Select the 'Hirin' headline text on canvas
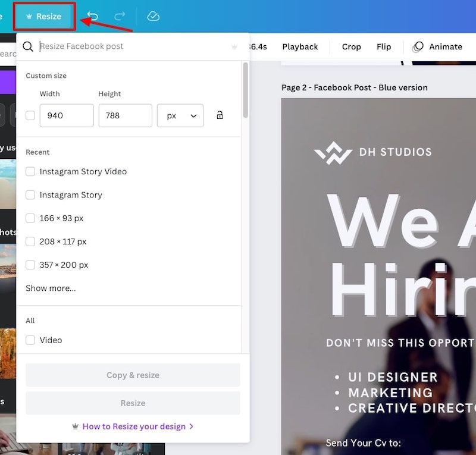The width and height of the screenshot is (476, 455). (403, 289)
